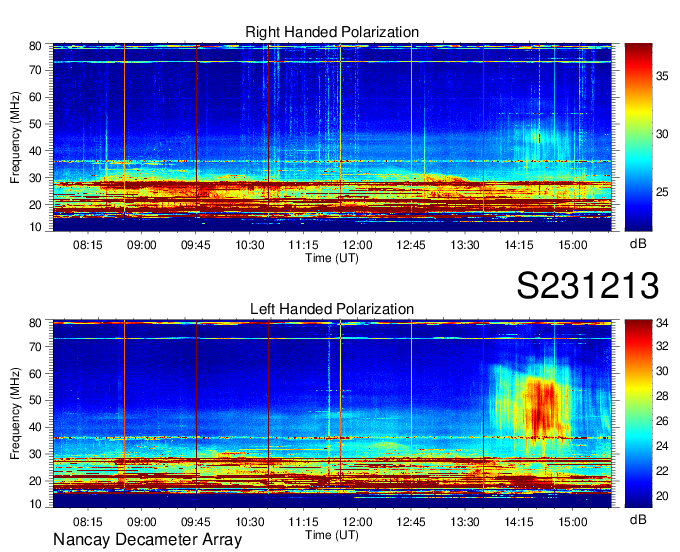Screen dimensions: 680x552
Task: Click the 09:45 time tick under the Right Handed plot
Action: (196, 245)
